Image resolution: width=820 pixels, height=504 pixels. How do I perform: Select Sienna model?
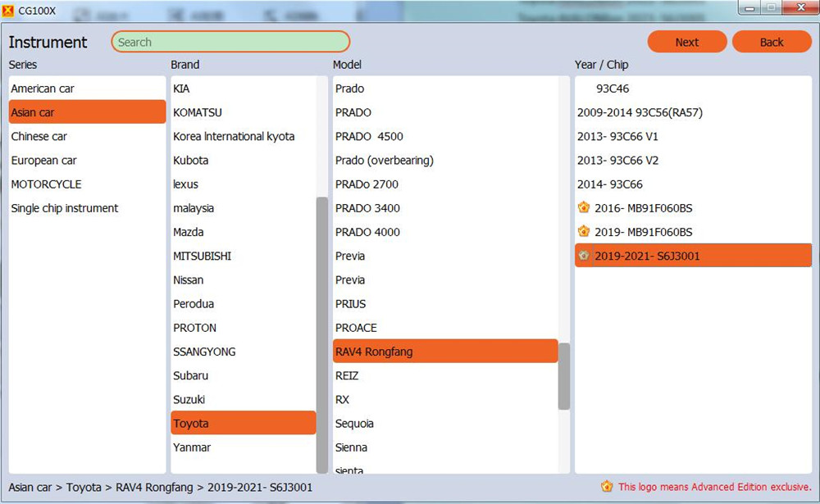pyautogui.click(x=445, y=447)
